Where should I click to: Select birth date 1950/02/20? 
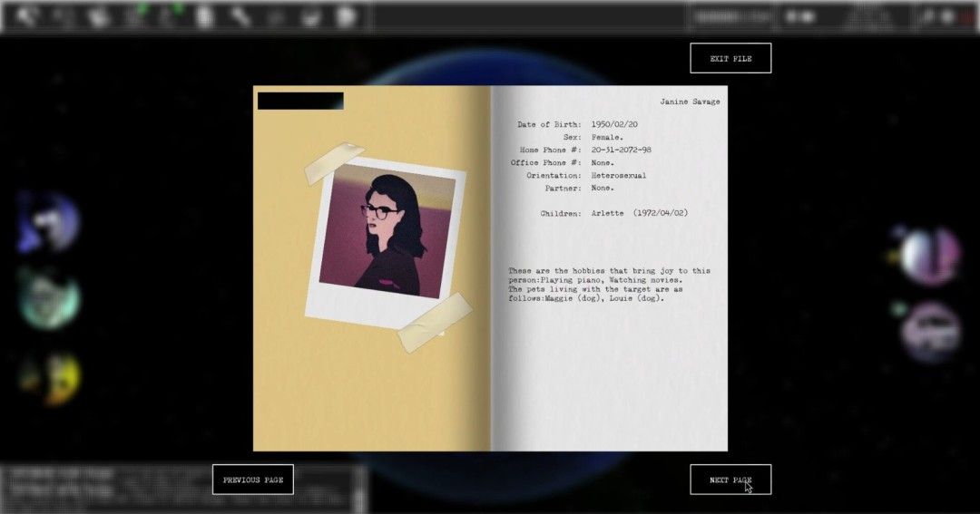pos(614,124)
